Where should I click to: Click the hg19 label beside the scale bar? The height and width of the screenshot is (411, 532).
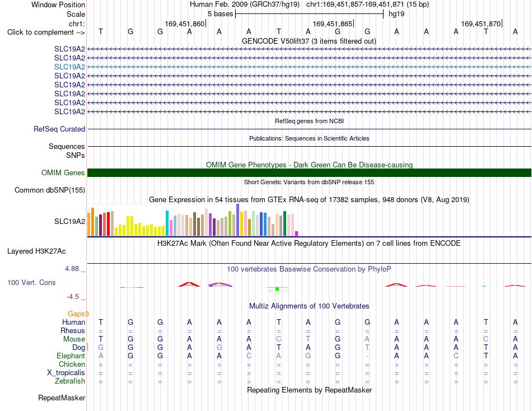pos(396,14)
